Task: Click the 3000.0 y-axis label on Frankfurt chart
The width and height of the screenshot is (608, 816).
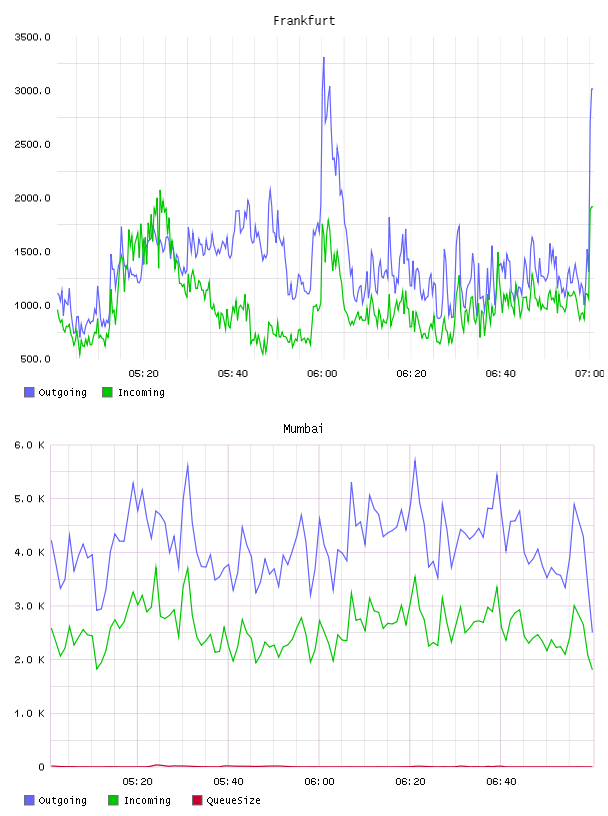Action: click(x=32, y=91)
